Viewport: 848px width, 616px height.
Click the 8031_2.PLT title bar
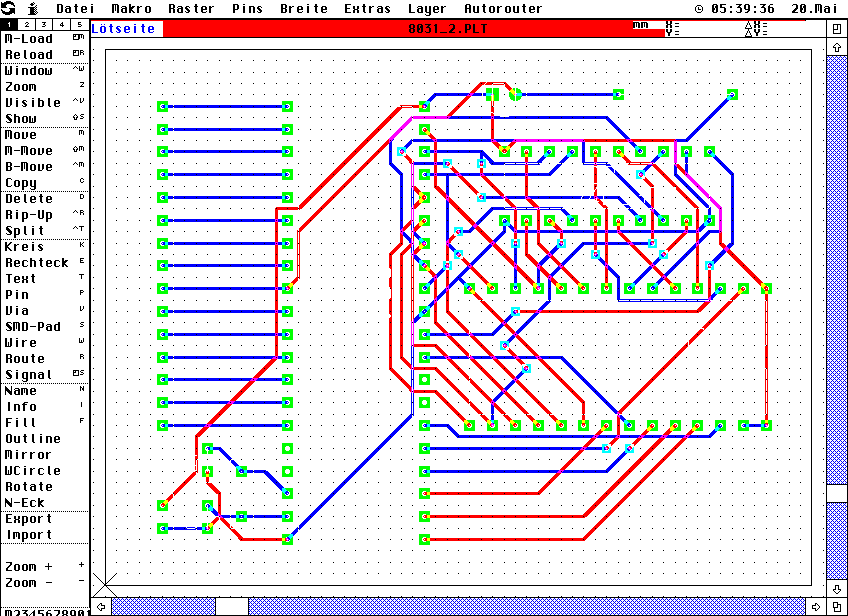coord(447,29)
